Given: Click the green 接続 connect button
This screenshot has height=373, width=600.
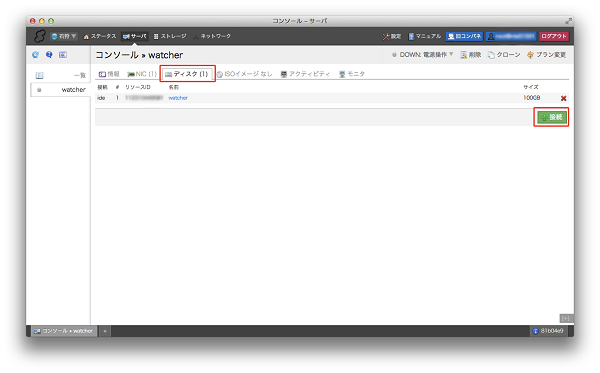Looking at the screenshot, I should [551, 117].
